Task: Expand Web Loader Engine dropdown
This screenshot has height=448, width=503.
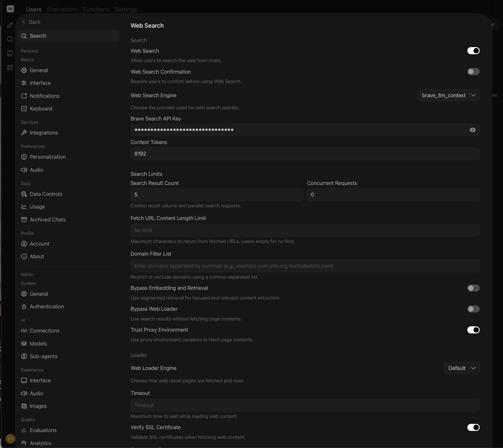Action: (x=462, y=368)
